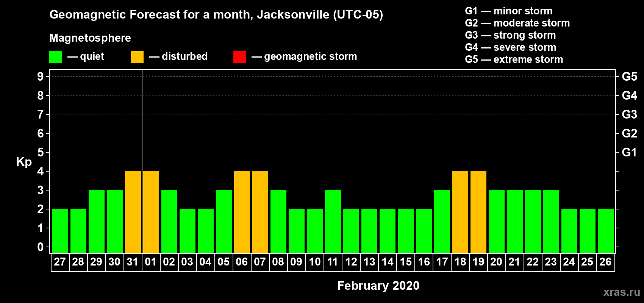Click the date label 28
The height and width of the screenshot is (303, 644).
pos(78,262)
